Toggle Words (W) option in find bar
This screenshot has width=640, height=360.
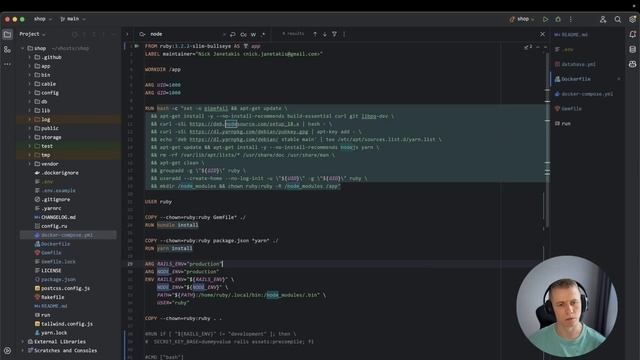pyautogui.click(x=253, y=34)
